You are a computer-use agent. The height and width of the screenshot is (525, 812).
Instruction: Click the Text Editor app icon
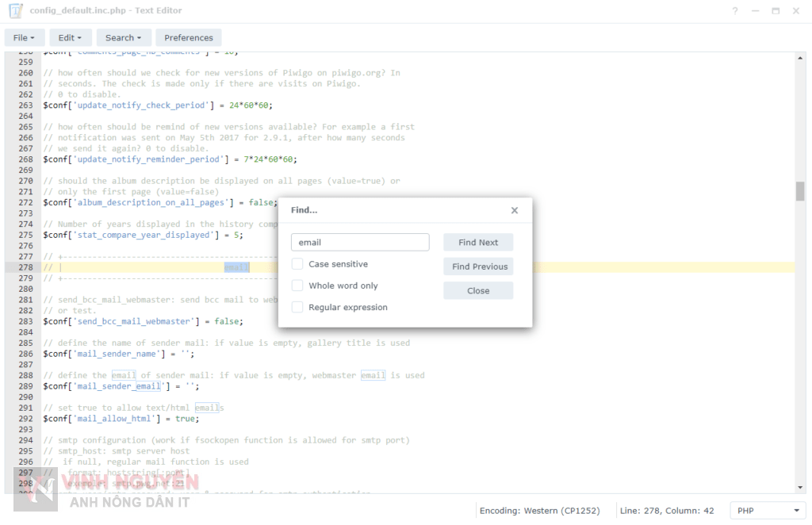click(x=15, y=10)
